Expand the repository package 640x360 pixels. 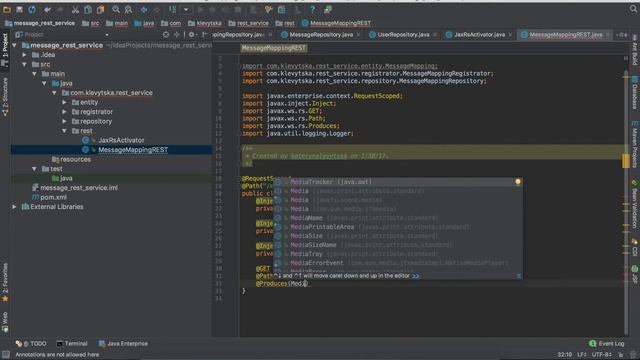click(64, 121)
